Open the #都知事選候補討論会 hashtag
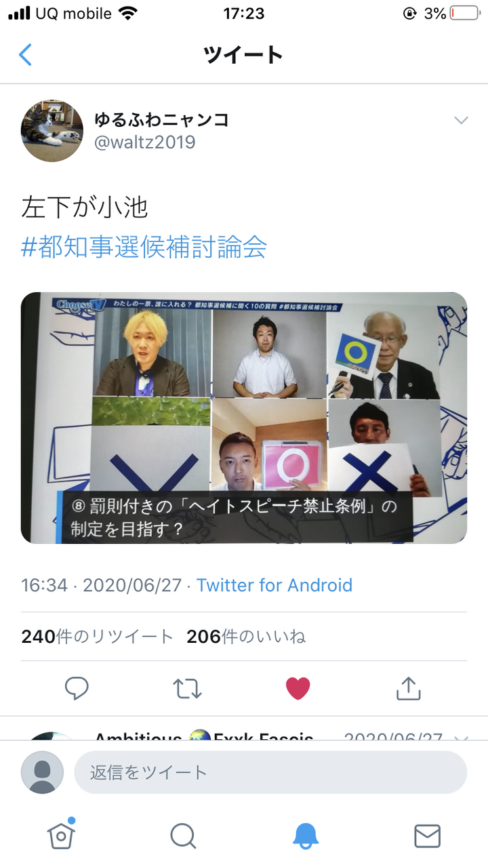Viewport: 488px width, 868px height. (x=144, y=247)
